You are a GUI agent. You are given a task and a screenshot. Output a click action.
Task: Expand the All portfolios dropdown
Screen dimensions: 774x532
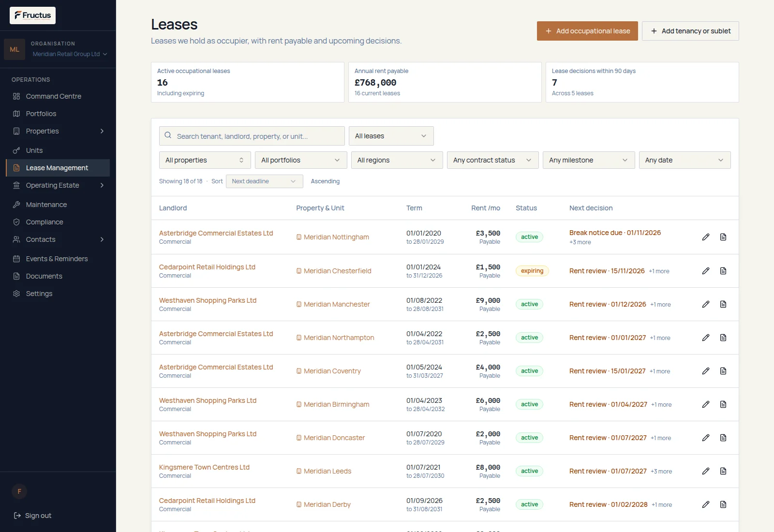pos(301,160)
